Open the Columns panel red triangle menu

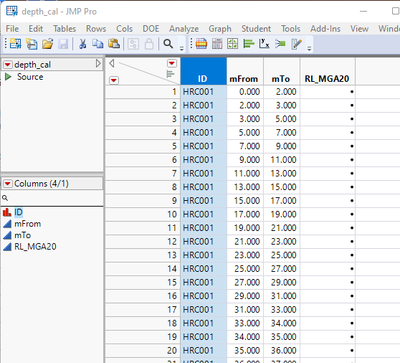click(8, 184)
